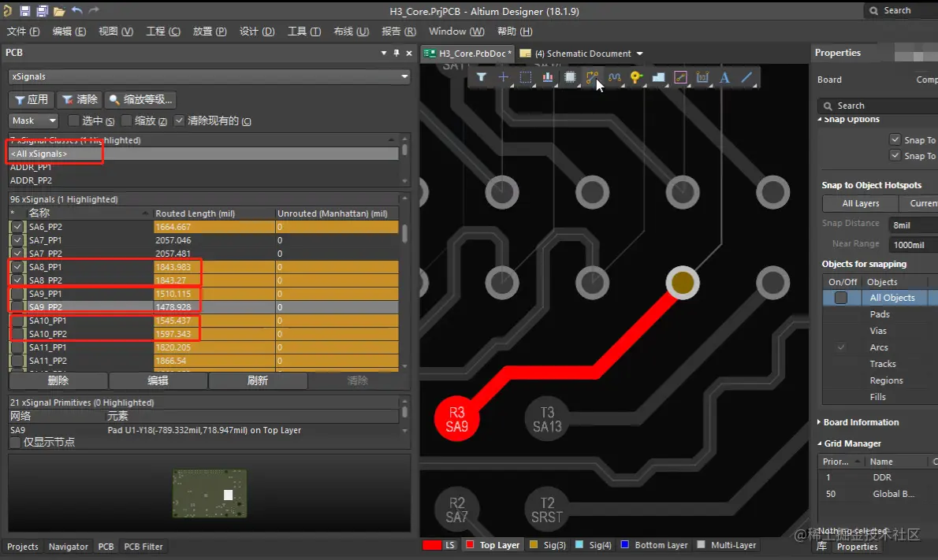Image resolution: width=938 pixels, height=560 pixels.
Task: Pin the PCB panel
Action: tap(396, 54)
